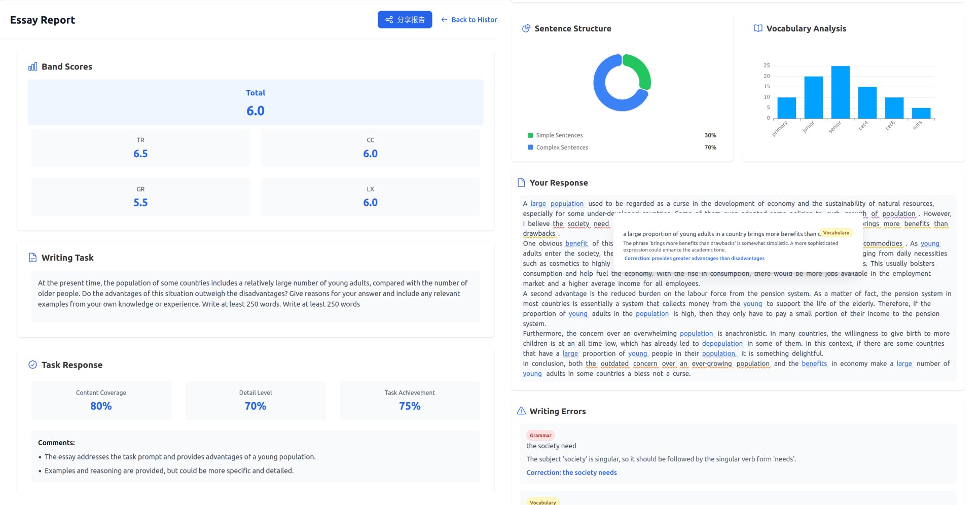Click the tallest 'senior' vocabulary bar
Viewport: 980px width, 505px height.
(x=840, y=92)
